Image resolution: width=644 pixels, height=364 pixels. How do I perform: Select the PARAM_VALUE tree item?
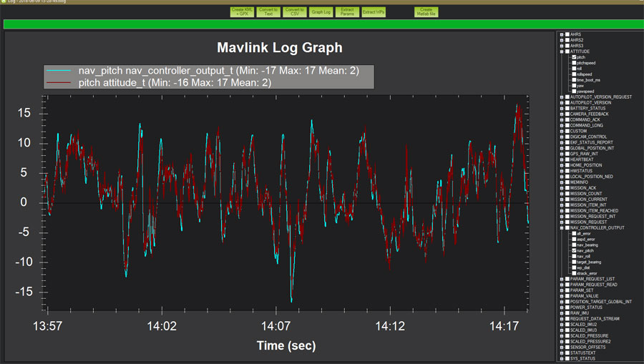(584, 296)
